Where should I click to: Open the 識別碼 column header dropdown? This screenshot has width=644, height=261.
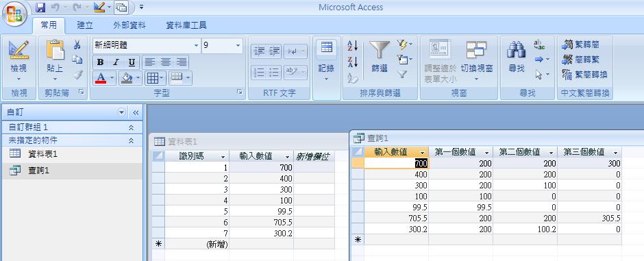click(x=223, y=156)
